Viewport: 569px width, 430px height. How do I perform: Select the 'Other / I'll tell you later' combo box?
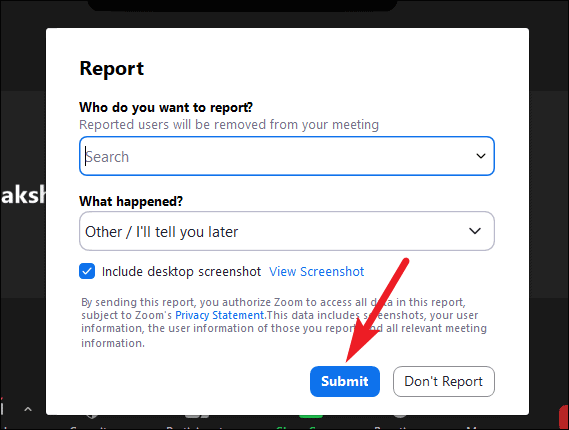point(287,231)
